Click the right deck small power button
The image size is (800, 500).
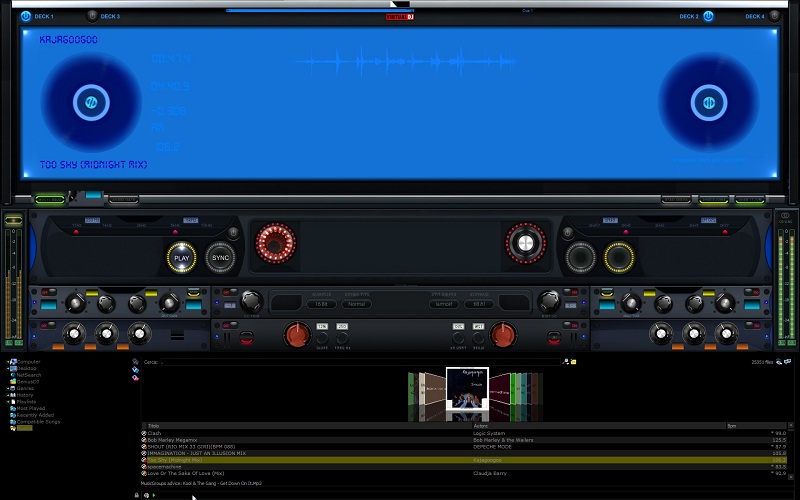click(x=567, y=233)
